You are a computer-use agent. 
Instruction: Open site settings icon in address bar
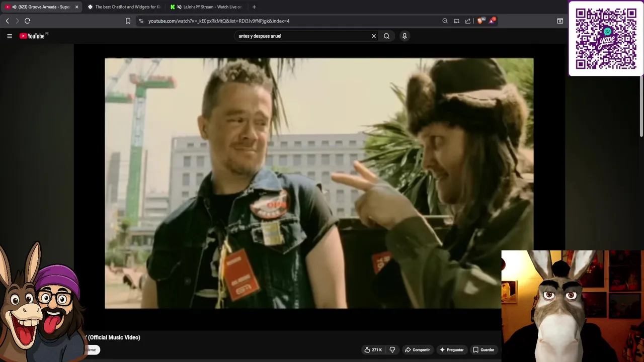click(141, 21)
